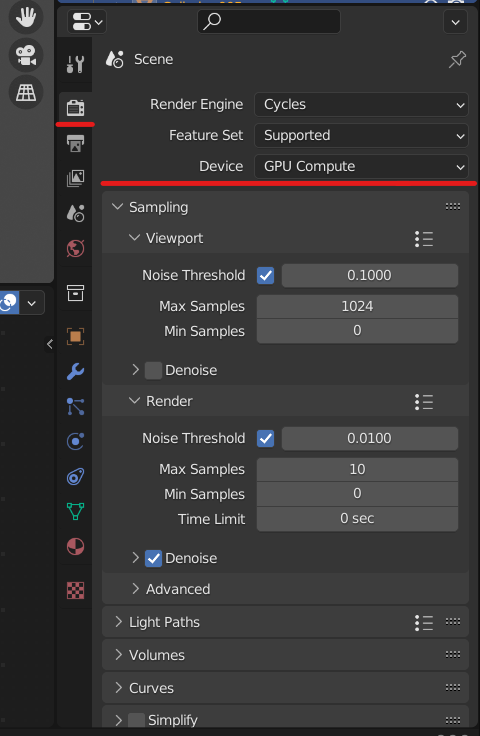Enable the Viewport Denoise checkbox

pyautogui.click(x=153, y=370)
